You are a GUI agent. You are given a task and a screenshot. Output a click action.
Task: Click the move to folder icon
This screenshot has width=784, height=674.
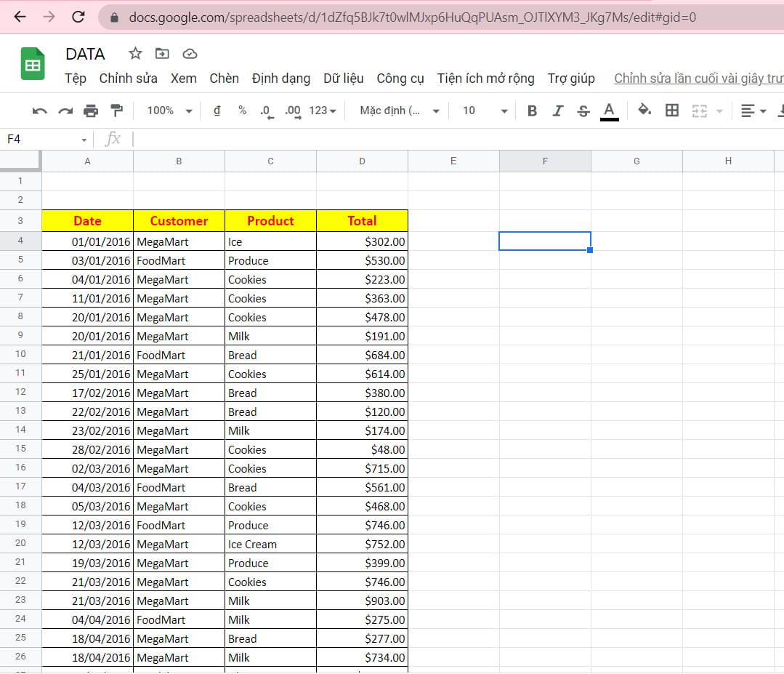click(x=162, y=54)
